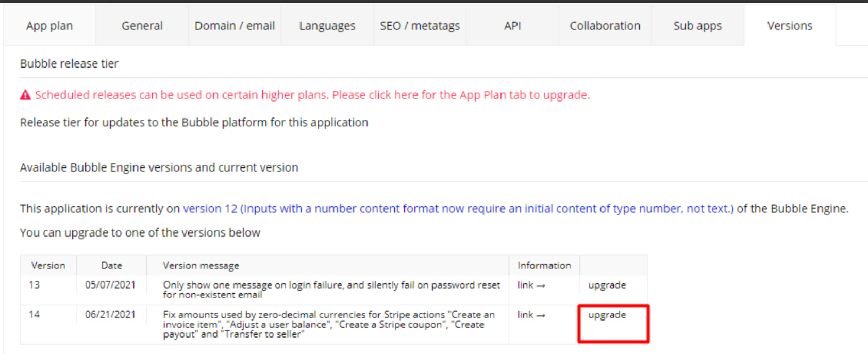Select version number 13 cell

click(34, 285)
